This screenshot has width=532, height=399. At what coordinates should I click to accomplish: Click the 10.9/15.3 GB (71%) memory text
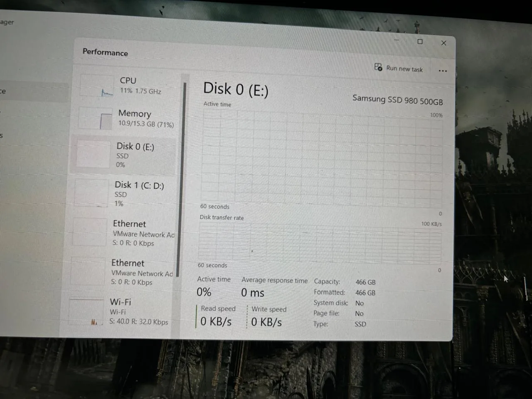click(x=146, y=124)
